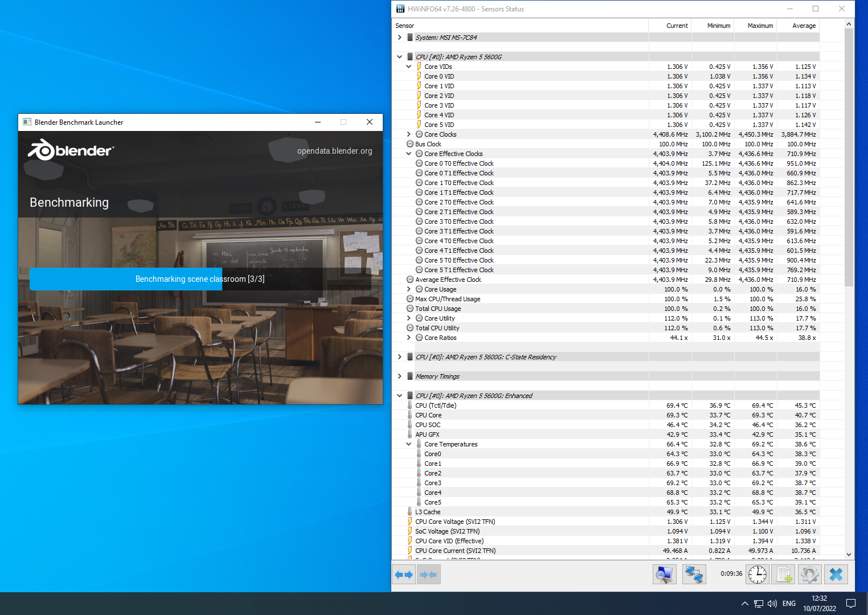Click the Sensor column header
The width and height of the screenshot is (868, 615).
pos(520,26)
